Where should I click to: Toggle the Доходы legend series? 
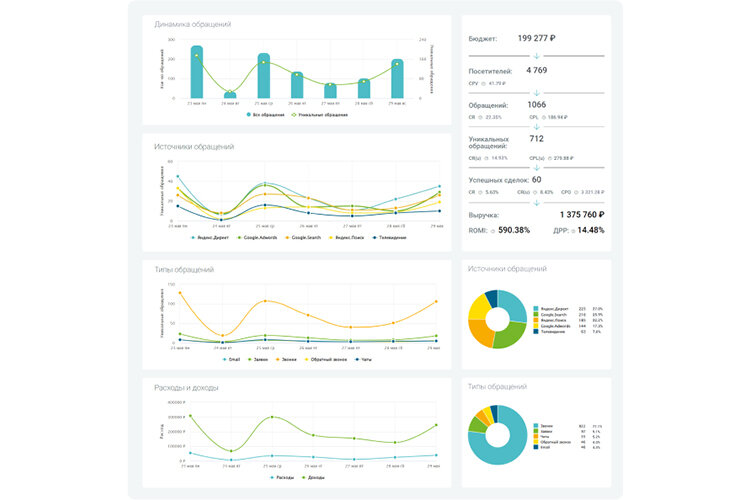(x=313, y=478)
